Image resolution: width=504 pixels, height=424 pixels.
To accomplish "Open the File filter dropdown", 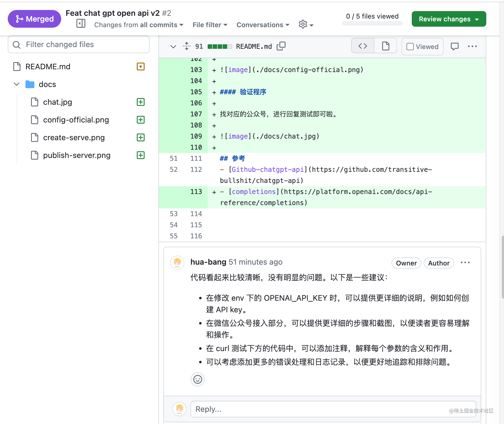I will [x=210, y=25].
